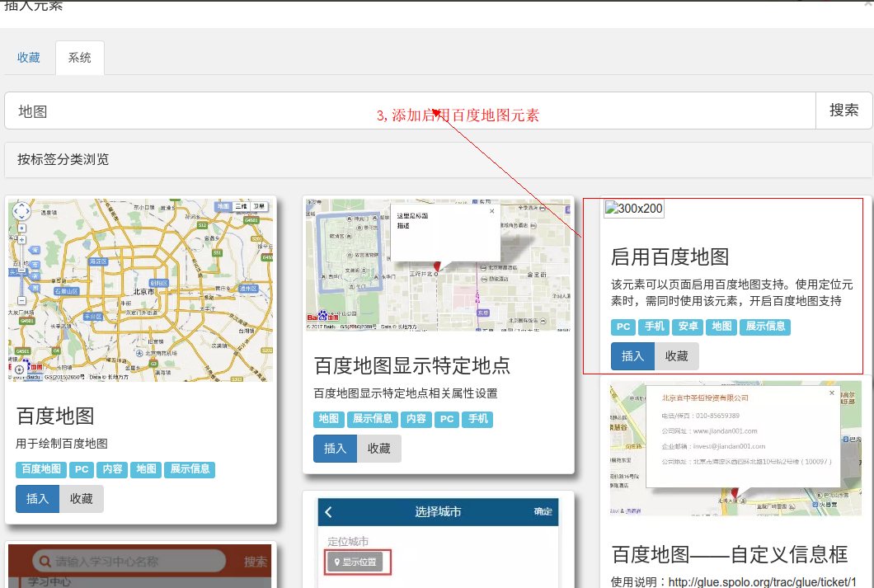
Task: Open the 学习中心 search thumbnail
Action: 140,566
